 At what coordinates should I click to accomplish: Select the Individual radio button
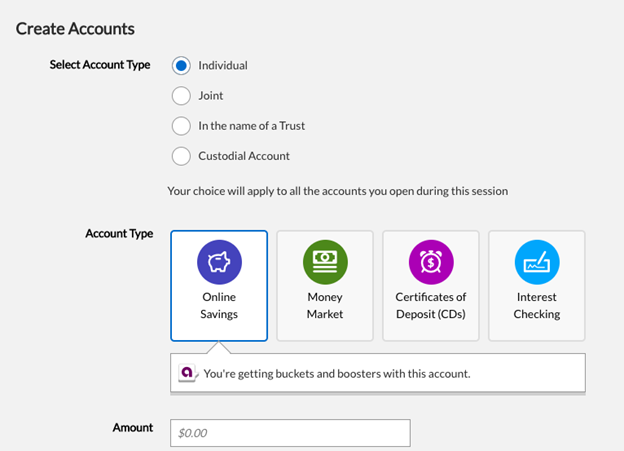click(x=181, y=66)
